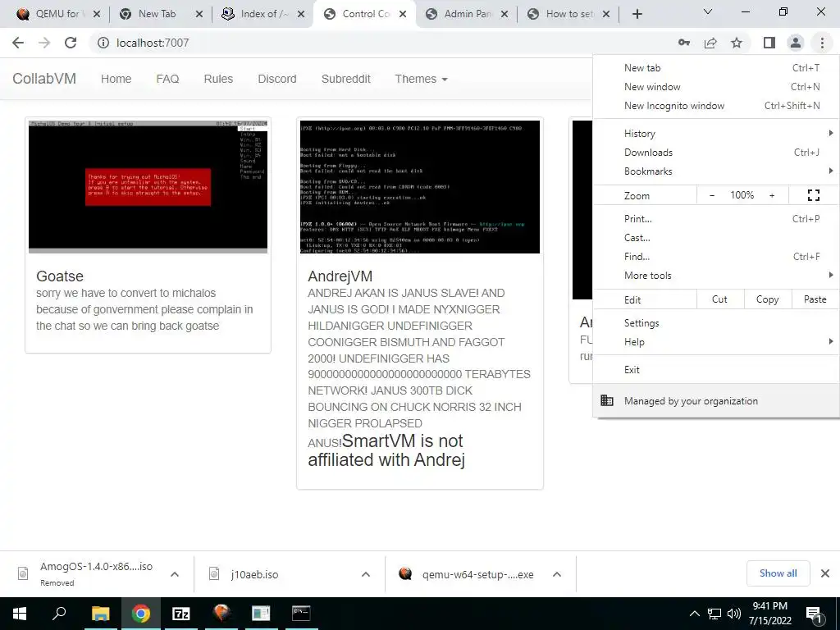Click Paste in the Edit row
This screenshot has width=840, height=630.
coord(815,299)
